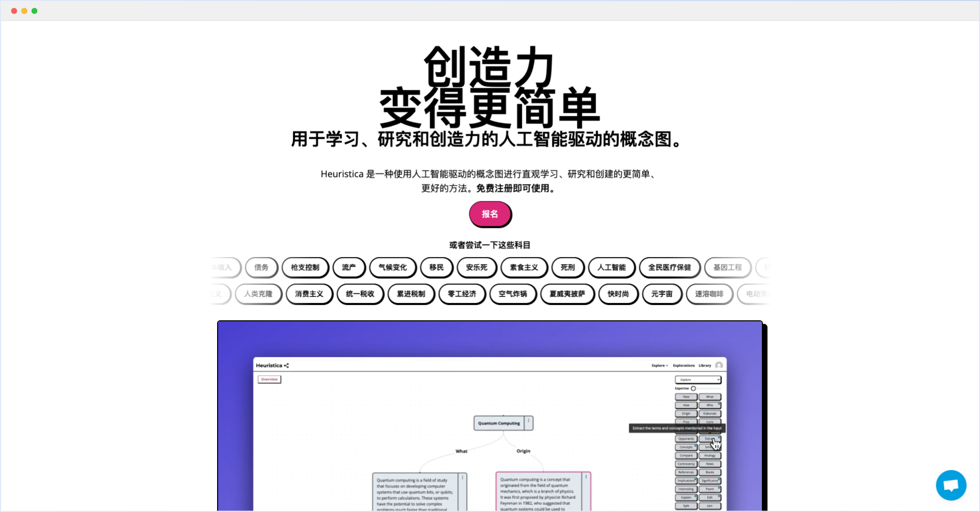
Task: Click the Implications button in the demo panel
Action: (686, 481)
